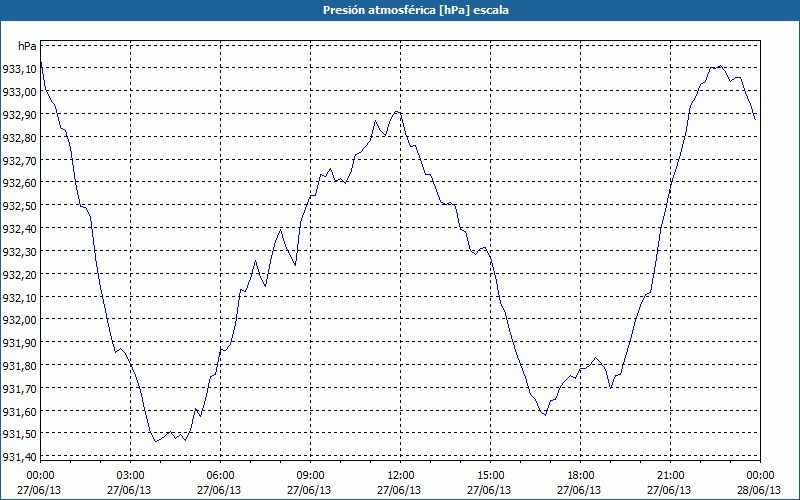Click the 'hPa' unit label on the y-axis
The image size is (800, 500).
point(27,46)
